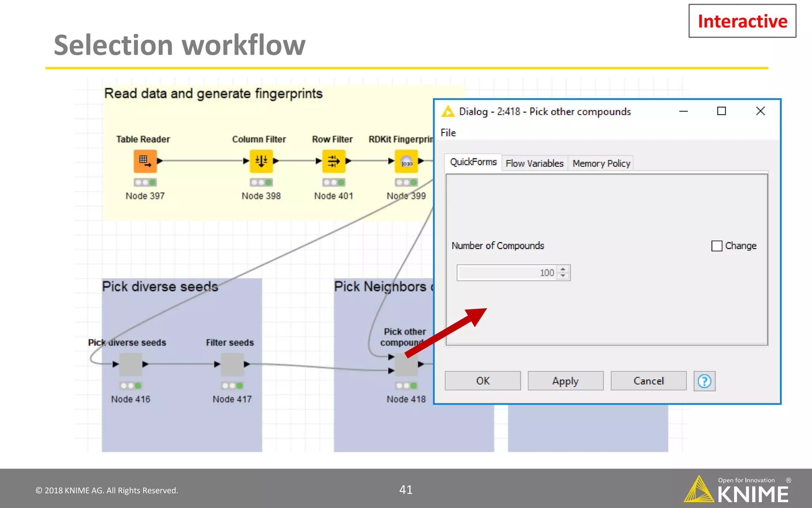812x508 pixels.
Task: Enable the Change checkbox
Action: [716, 246]
